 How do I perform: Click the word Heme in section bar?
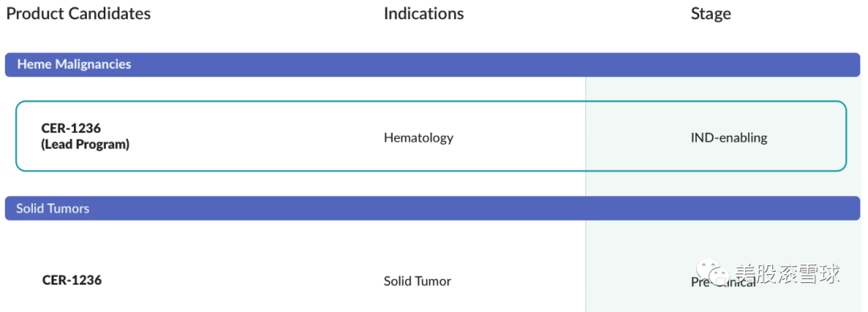click(x=35, y=64)
